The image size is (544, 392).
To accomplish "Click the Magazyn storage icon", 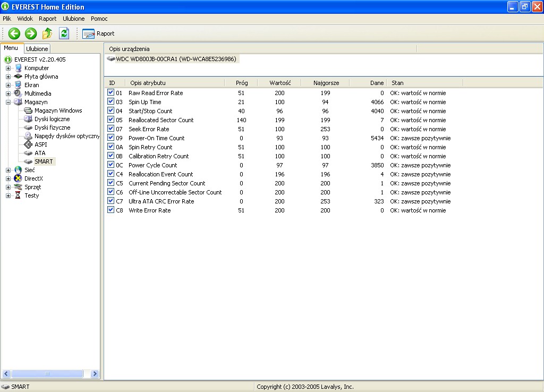I will 18,102.
